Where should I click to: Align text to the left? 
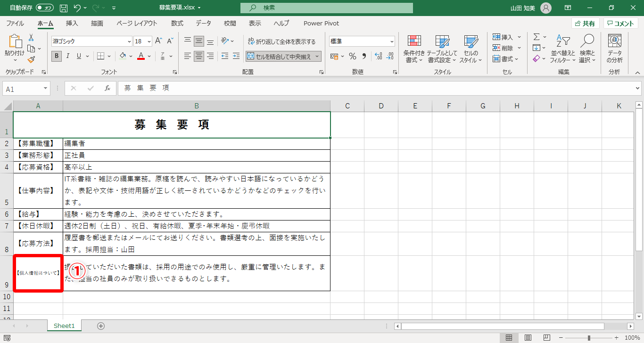point(187,56)
